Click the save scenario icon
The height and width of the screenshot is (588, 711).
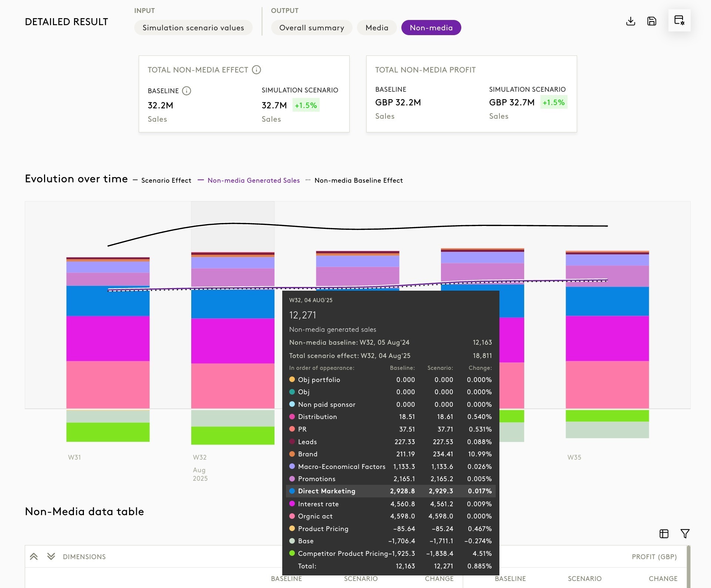coord(652,21)
